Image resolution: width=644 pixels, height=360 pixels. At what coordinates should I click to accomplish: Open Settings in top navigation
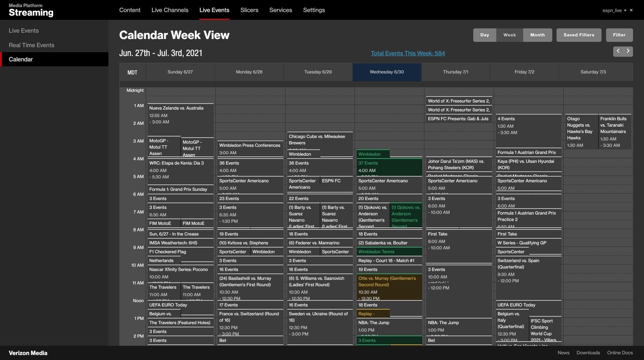[x=314, y=10]
